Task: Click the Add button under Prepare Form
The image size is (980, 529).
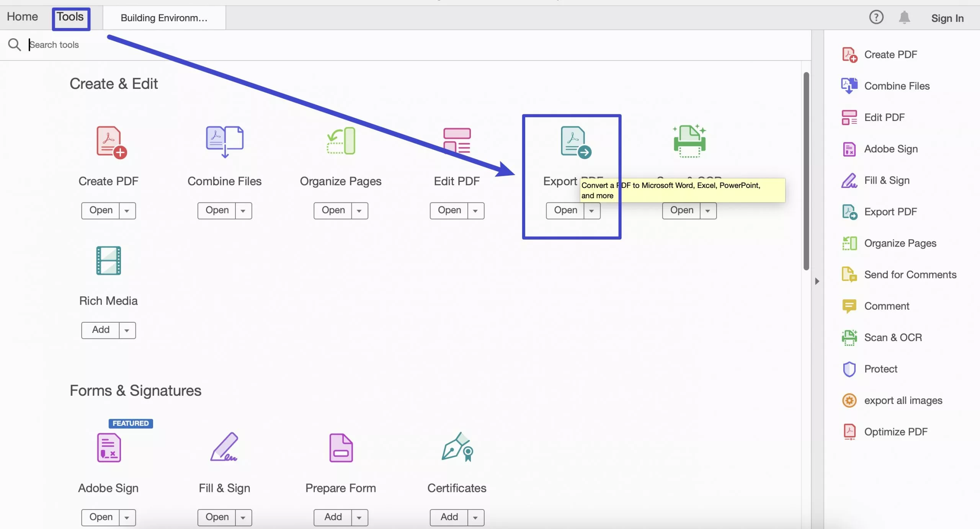Action: coord(332,517)
